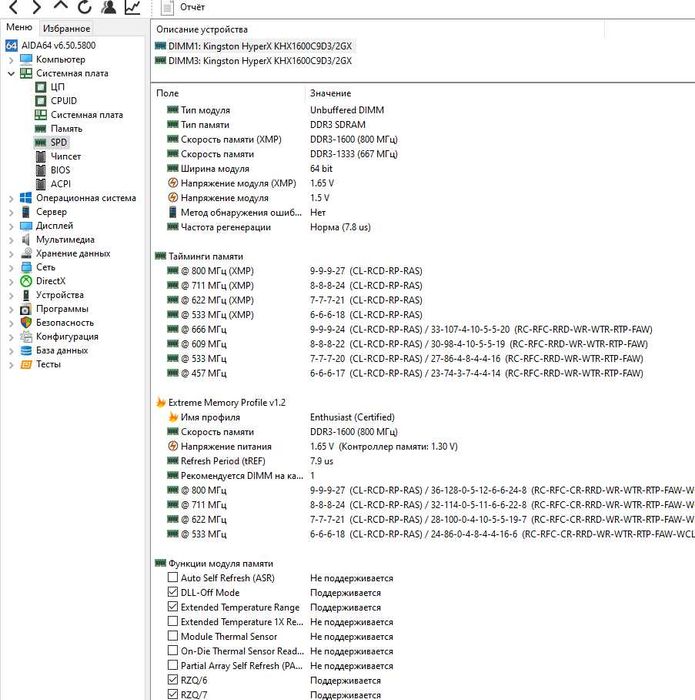Toggle DLL-Off Mode checkbox

[173, 592]
